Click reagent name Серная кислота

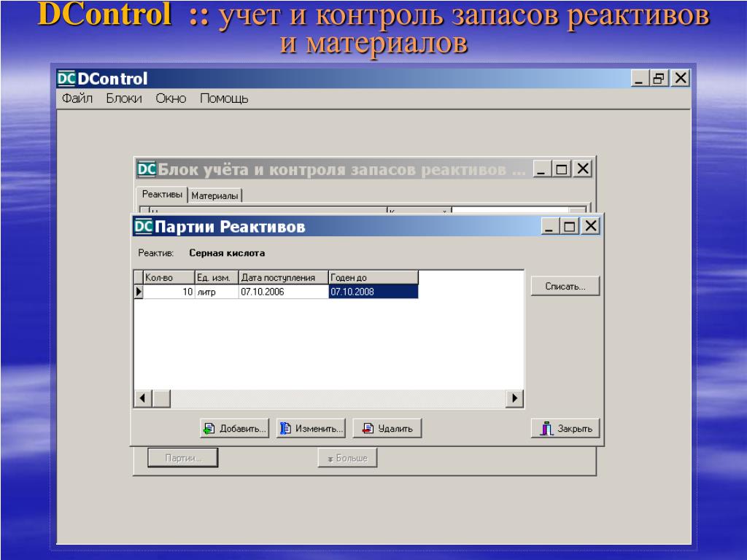[227, 253]
